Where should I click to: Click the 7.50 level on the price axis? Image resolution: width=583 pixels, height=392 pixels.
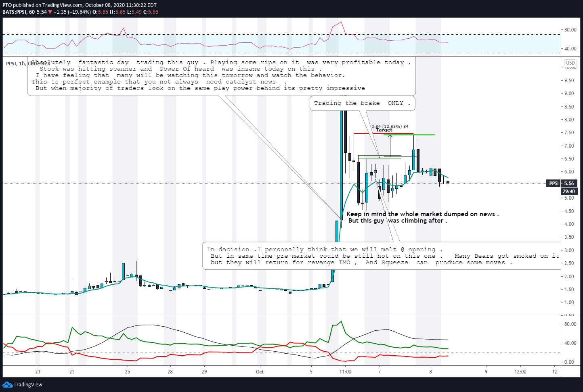click(569, 133)
